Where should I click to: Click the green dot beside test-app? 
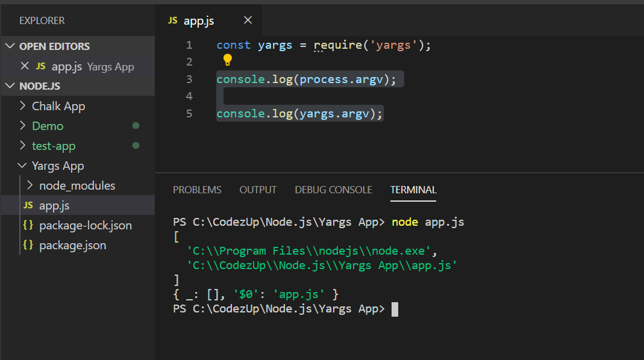[x=136, y=146]
